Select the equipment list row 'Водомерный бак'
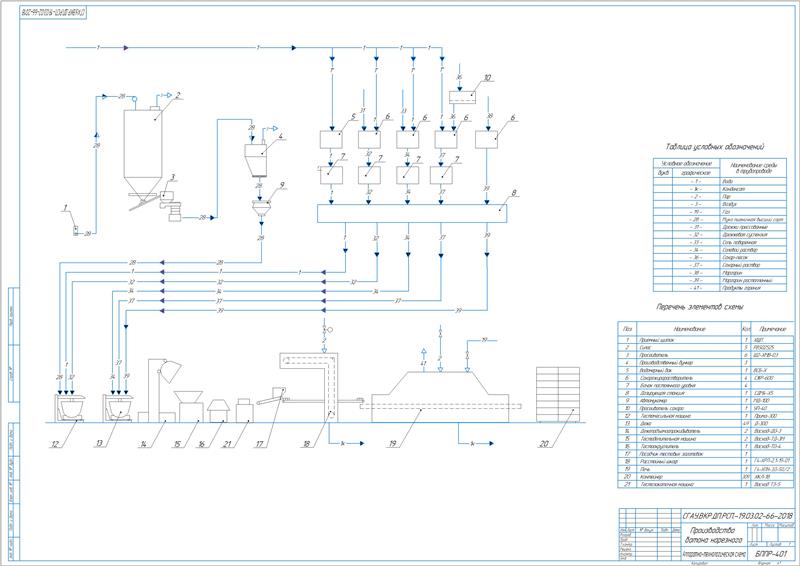800x566 pixels. coord(706,370)
